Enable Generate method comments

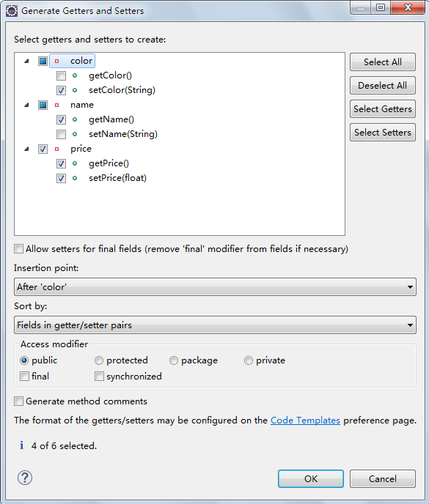tap(18, 401)
